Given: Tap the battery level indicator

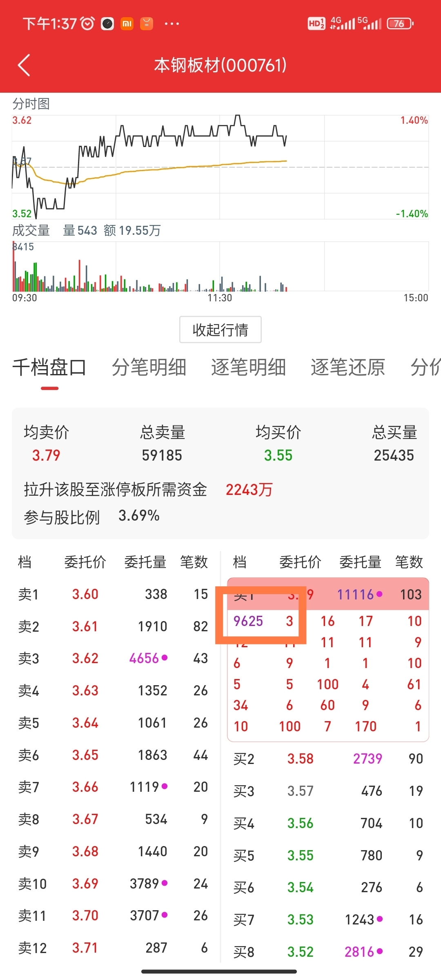Looking at the screenshot, I should point(400,24).
